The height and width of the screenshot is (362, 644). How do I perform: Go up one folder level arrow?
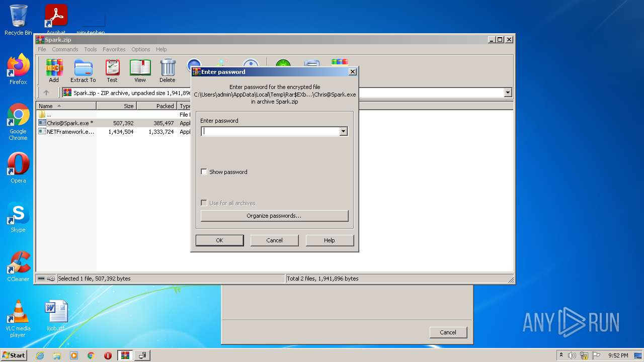(x=46, y=93)
